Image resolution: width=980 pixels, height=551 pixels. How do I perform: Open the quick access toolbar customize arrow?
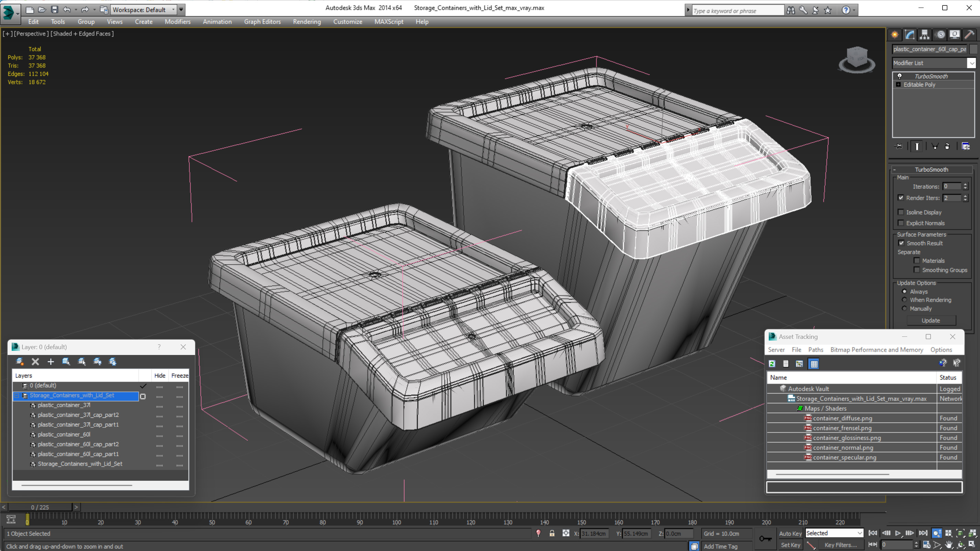coord(181,10)
